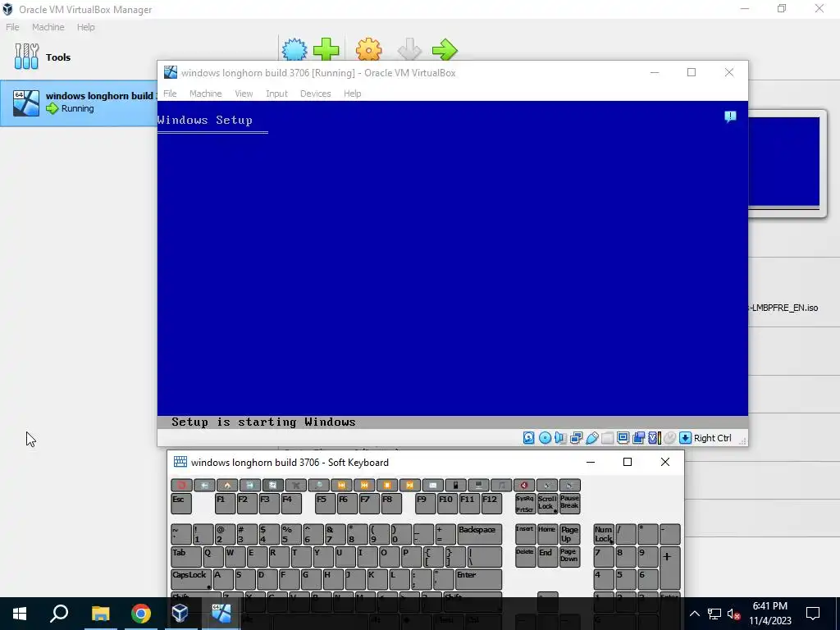Click the Delete key on Soft Keyboard
This screenshot has width=840, height=630.
point(525,557)
